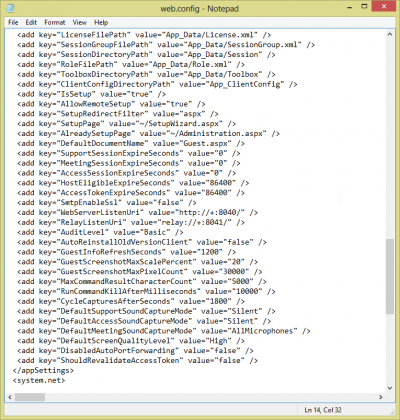Screen dimensions: 400x420
Task: Click the closing appSettings tag
Action: tap(43, 370)
